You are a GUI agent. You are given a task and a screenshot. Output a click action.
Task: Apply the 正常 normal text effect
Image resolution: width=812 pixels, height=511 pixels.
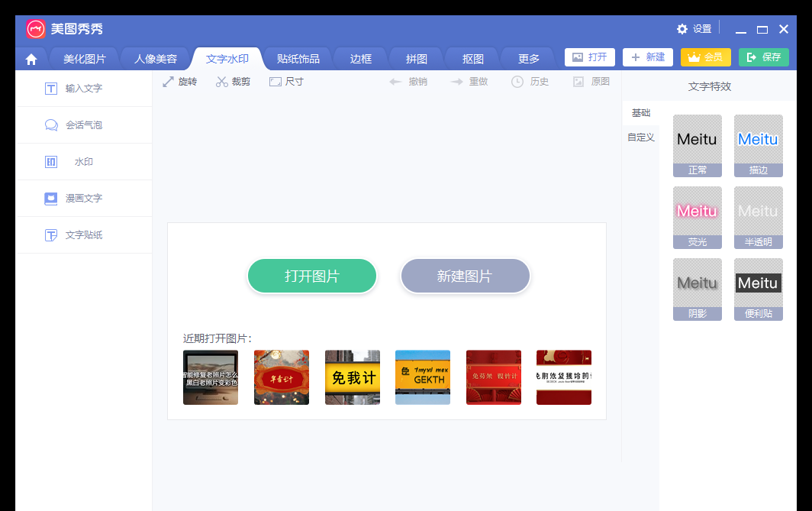697,146
